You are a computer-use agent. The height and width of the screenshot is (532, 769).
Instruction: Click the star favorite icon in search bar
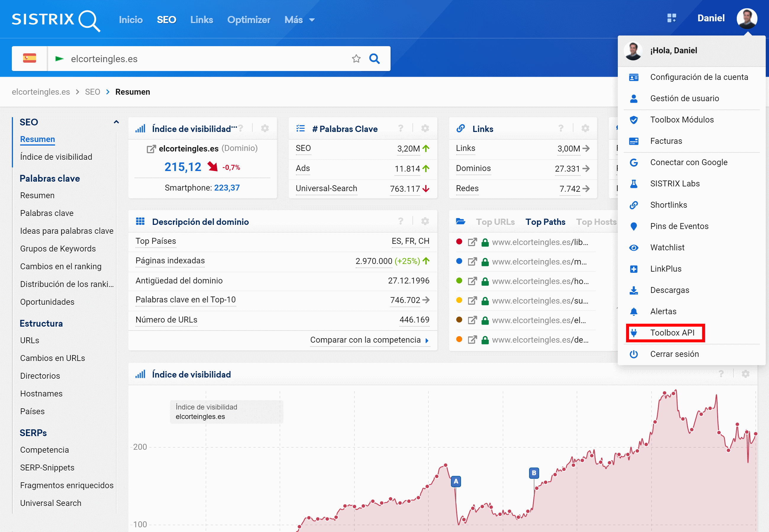tap(356, 59)
